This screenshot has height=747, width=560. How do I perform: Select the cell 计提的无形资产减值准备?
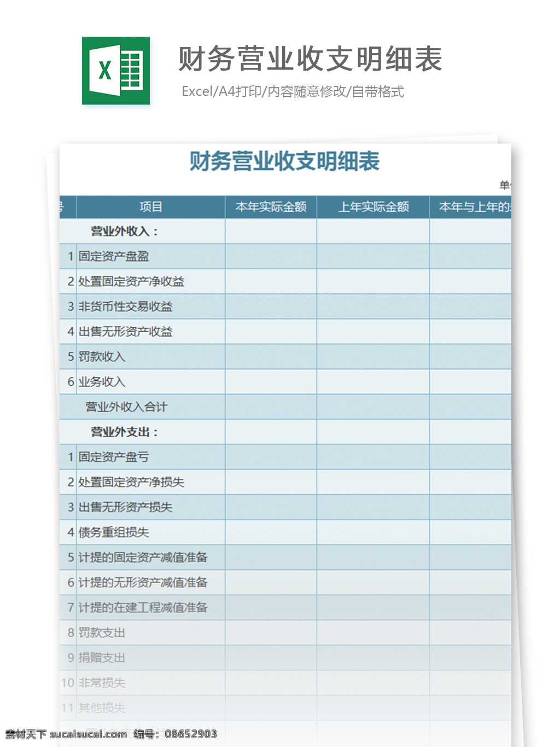click(150, 583)
